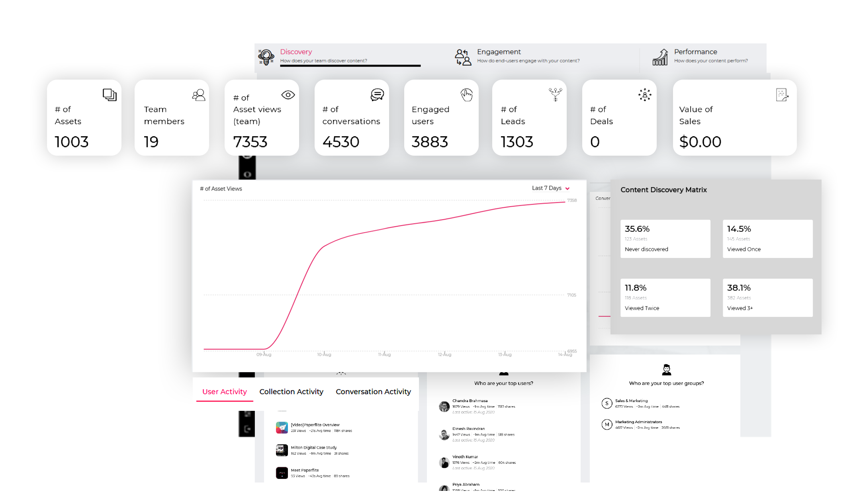
Task: Click the deals scatter/nodes icon
Action: [x=644, y=94]
